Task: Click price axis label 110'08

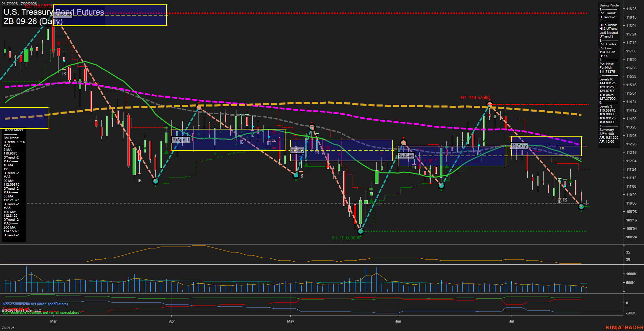Action: (631, 203)
